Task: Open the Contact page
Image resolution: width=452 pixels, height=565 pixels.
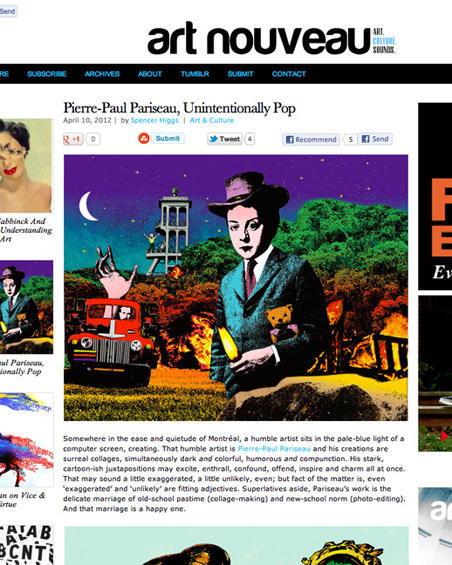Action: (x=289, y=74)
